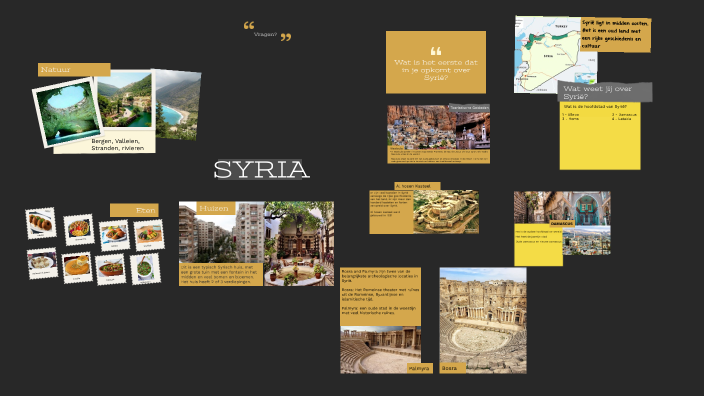Open the Al Hosn castle aerial photo
Image resolution: width=704 pixels, height=396 pixels.
tap(446, 211)
